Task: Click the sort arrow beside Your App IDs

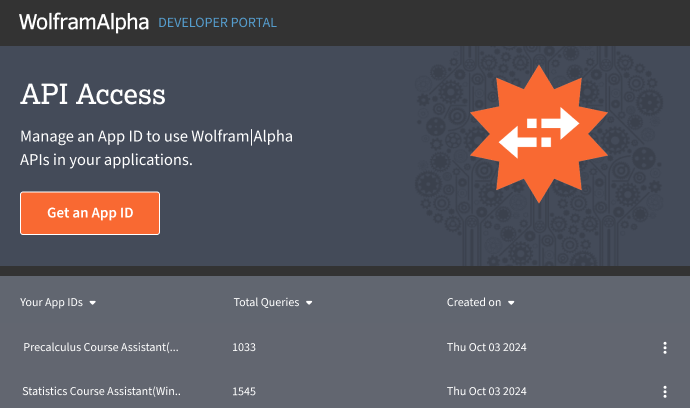Action: point(92,303)
